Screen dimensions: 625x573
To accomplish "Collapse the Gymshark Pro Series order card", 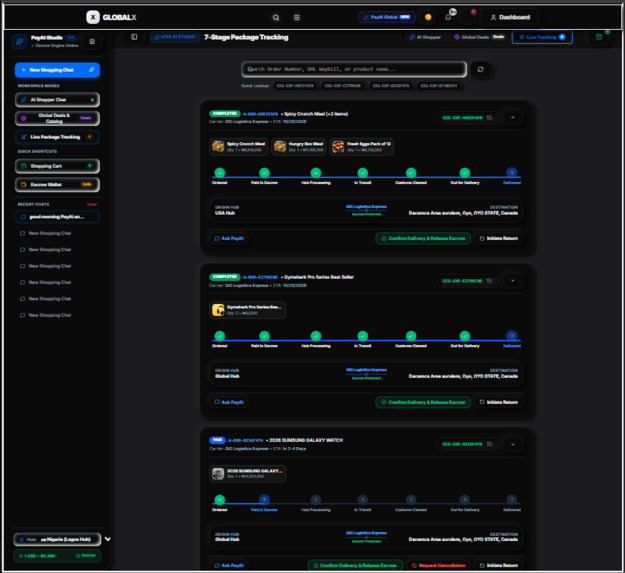I will point(513,281).
